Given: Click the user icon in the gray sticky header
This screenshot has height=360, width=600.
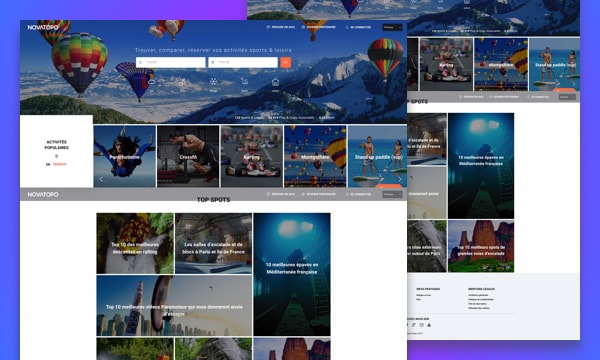Looking at the screenshot, I should [347, 194].
